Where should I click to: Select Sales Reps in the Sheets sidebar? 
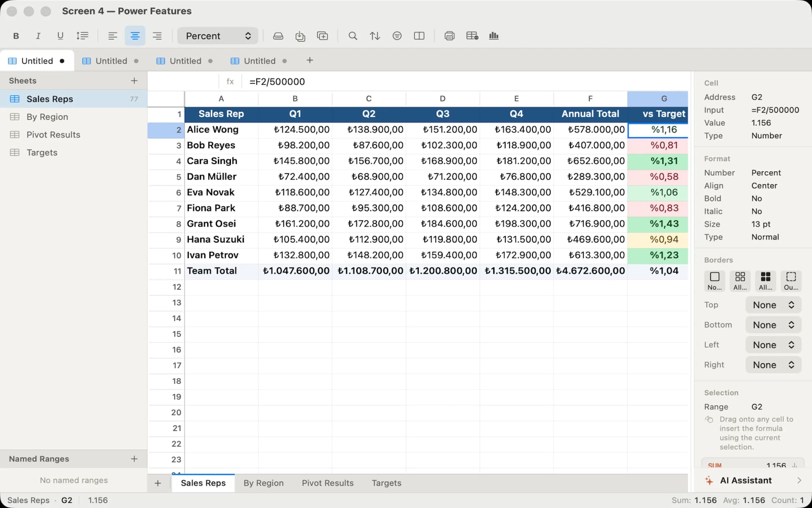pos(74,99)
